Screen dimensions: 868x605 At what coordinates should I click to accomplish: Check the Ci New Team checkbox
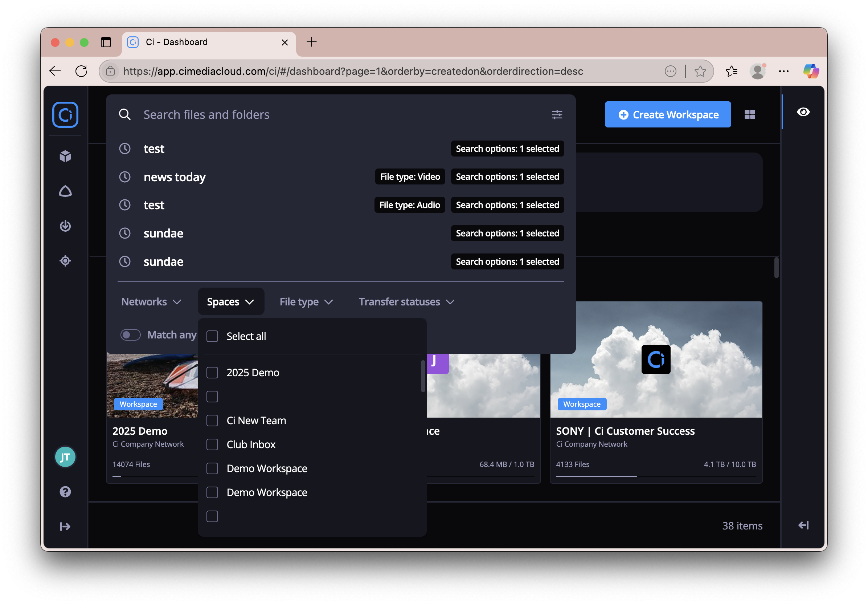pyautogui.click(x=212, y=421)
